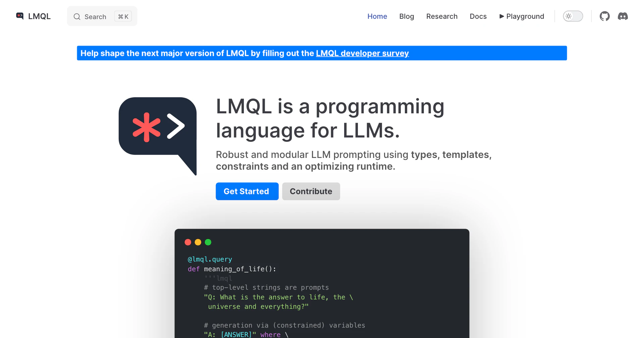Screen dimensions: 644x338
Task: Click the LMQL logo icon in navbar
Action: click(x=20, y=16)
